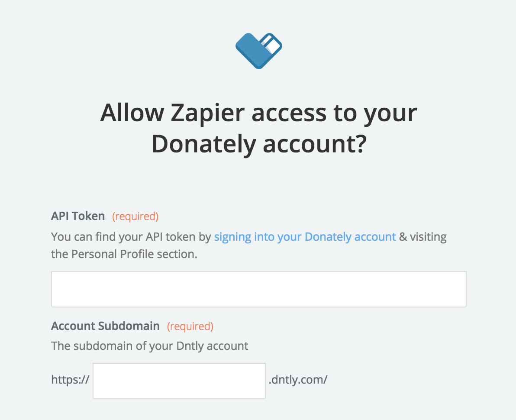Click the & visiting text after the link
This screenshot has width=516, height=420.
[x=423, y=237]
